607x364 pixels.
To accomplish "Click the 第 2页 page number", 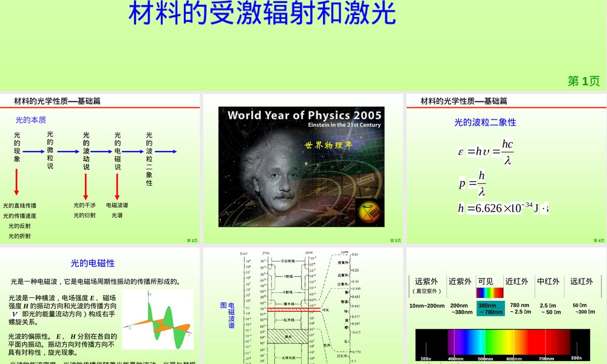I will (192, 241).
